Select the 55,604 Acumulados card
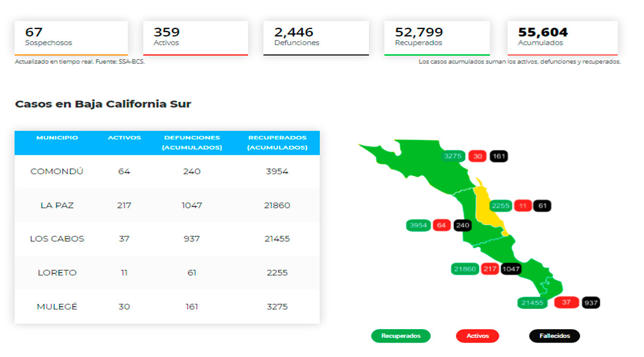Image resolution: width=644 pixels, height=357 pixels. coord(562,38)
